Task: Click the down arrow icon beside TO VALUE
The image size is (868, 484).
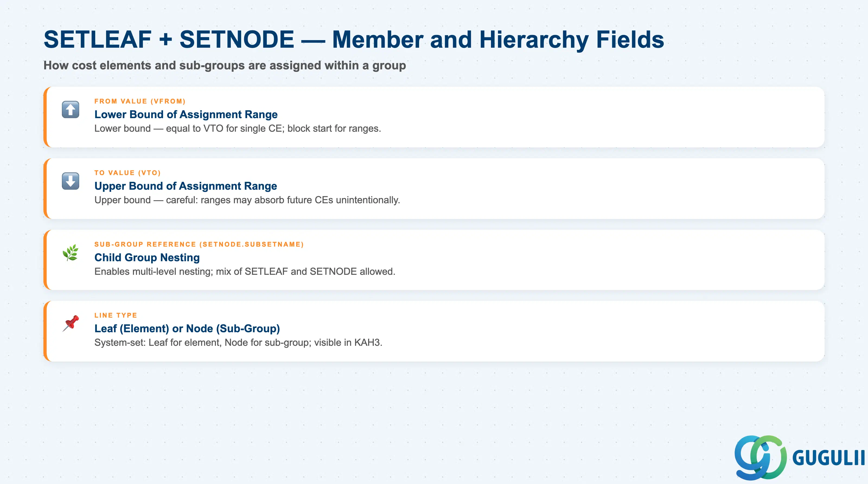Action: 71,181
